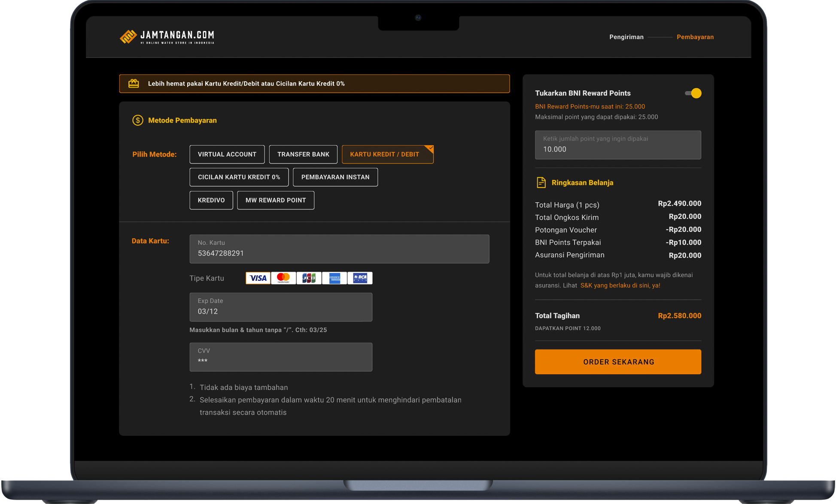Screen dimensions: 836x504
Task: Open the Pembayaran step
Action: pos(695,37)
